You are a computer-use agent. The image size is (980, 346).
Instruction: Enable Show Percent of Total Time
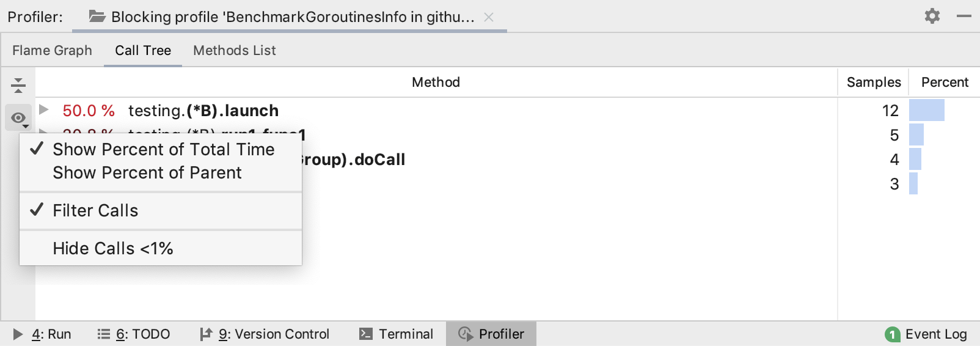[163, 149]
